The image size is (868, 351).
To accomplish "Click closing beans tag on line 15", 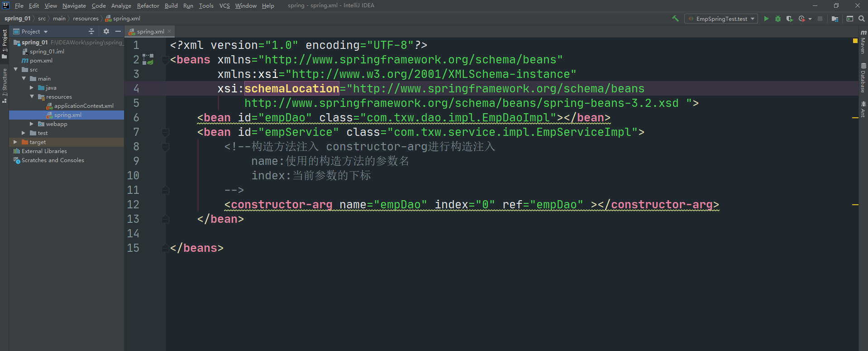I will (196, 248).
